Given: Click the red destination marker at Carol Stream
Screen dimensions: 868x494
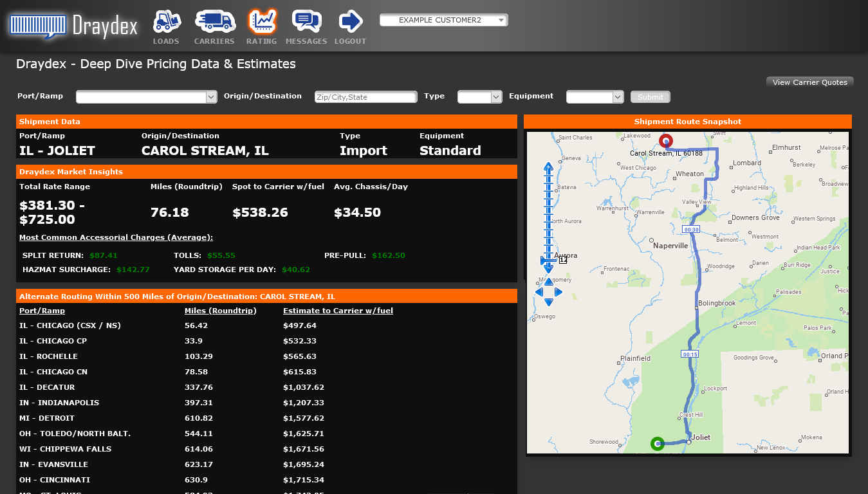Looking at the screenshot, I should coord(666,140).
